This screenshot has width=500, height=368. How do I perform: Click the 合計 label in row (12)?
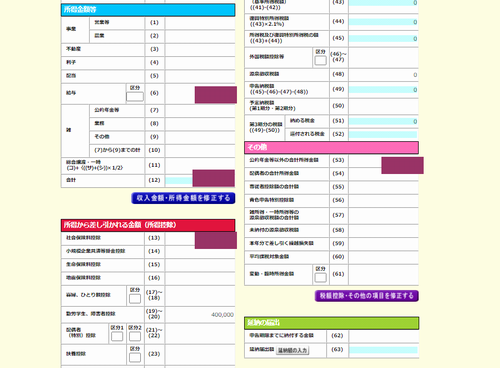pos(71,180)
